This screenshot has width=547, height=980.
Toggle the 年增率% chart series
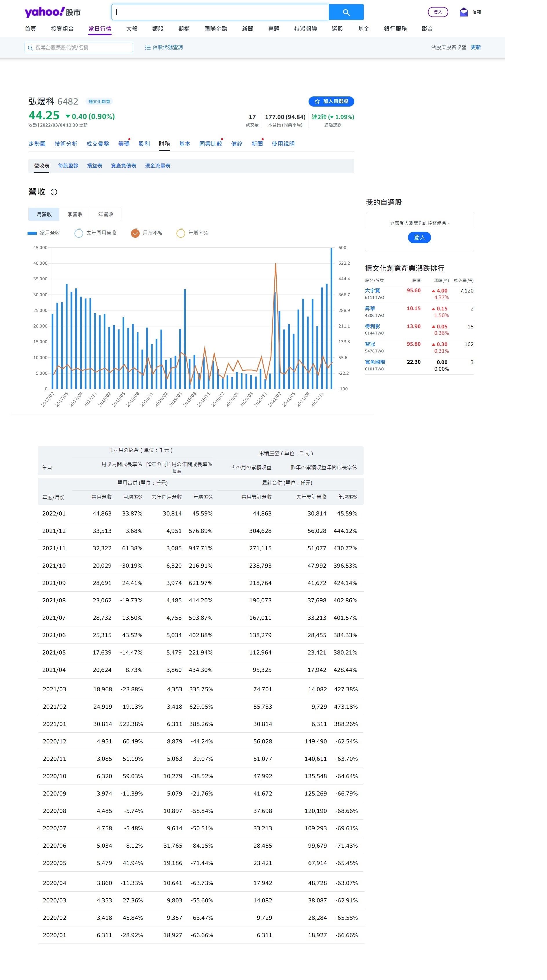pos(180,233)
